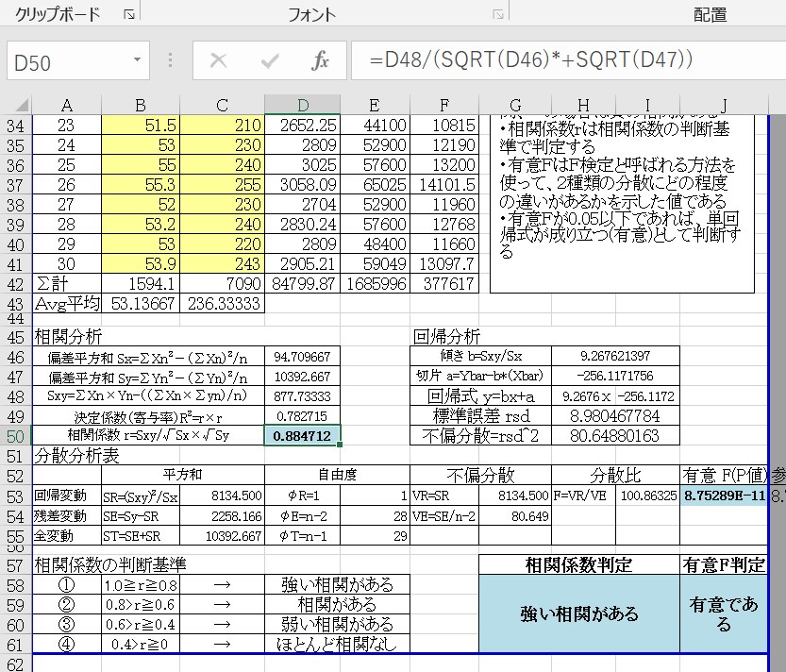Screen dimensions: 786x672
Task: Click the 回帰変動 row label
Action: (67, 496)
